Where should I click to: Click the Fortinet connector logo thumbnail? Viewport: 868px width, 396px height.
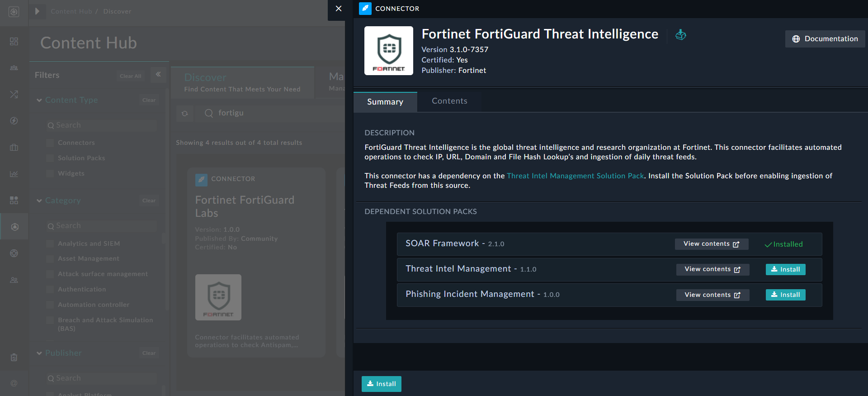388,51
